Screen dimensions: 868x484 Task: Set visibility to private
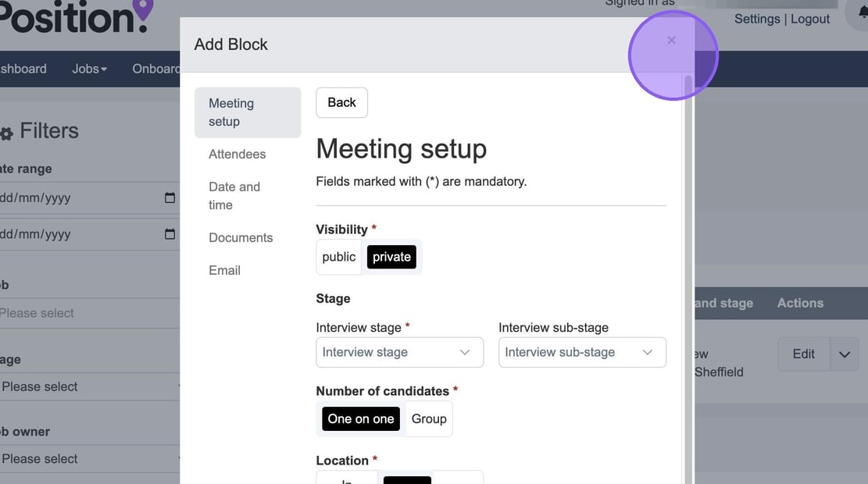click(x=391, y=257)
